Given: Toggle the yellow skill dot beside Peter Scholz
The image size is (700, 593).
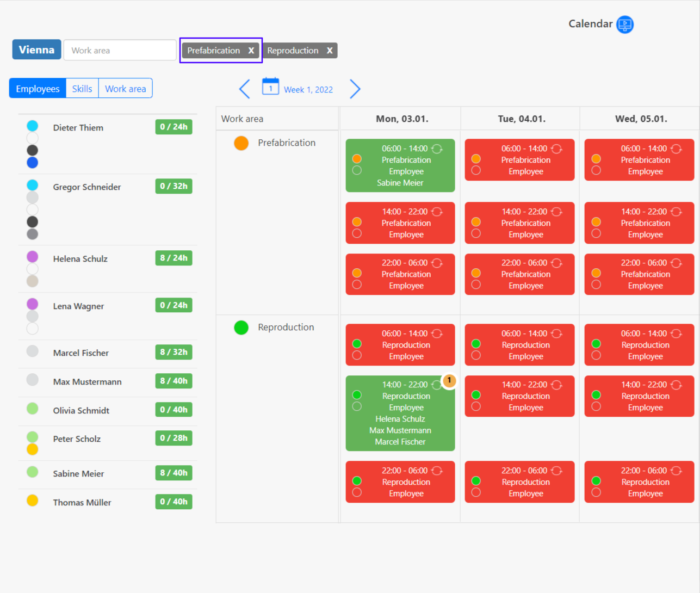Looking at the screenshot, I should tap(33, 449).
